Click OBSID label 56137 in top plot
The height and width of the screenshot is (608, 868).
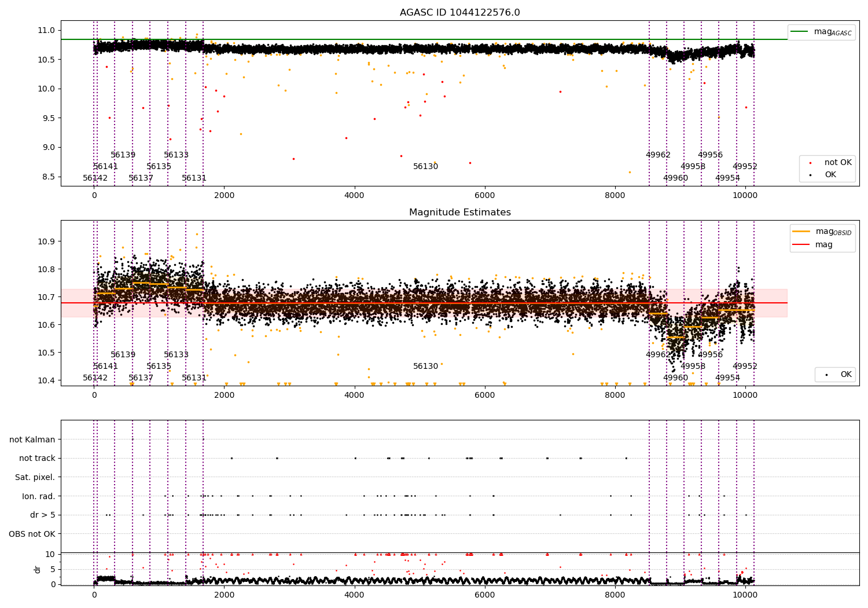click(x=141, y=178)
